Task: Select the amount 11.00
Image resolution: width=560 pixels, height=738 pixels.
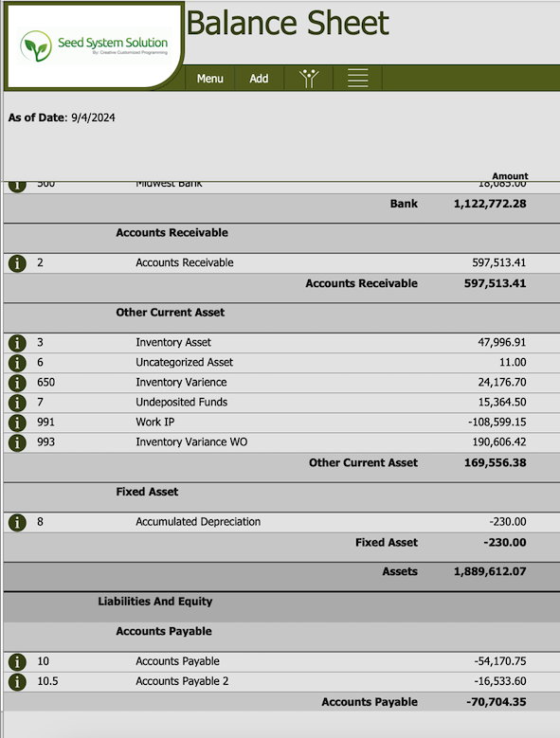Action: tap(513, 363)
